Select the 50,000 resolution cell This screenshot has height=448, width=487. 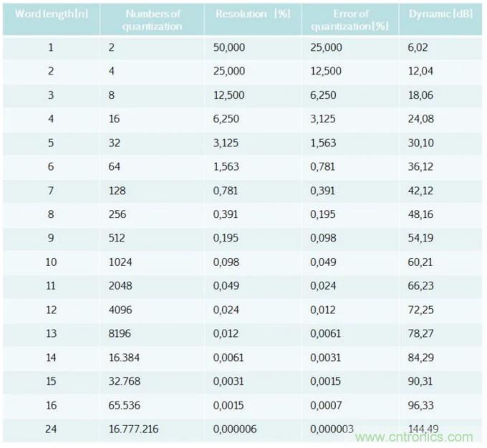click(x=229, y=47)
